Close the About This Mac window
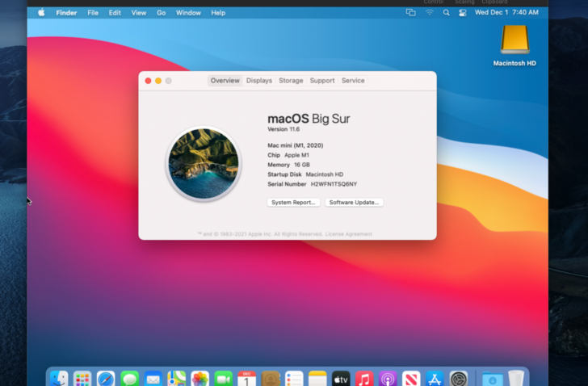 (148, 81)
